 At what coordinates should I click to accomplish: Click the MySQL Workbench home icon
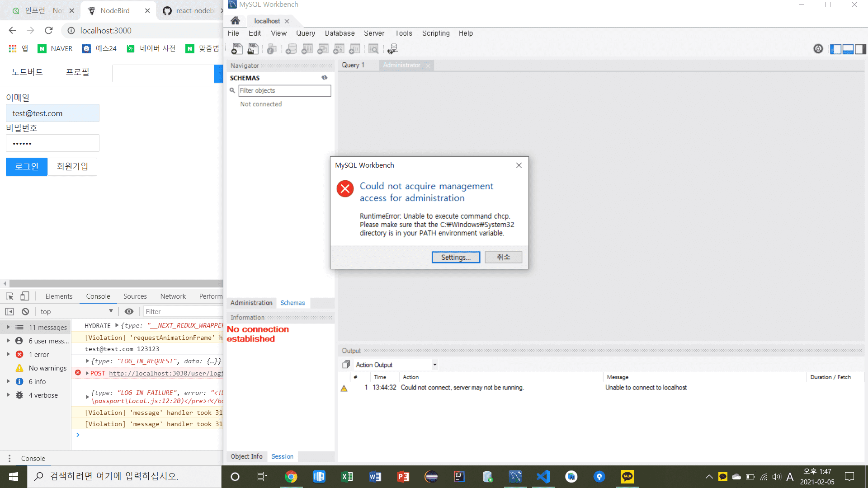235,21
